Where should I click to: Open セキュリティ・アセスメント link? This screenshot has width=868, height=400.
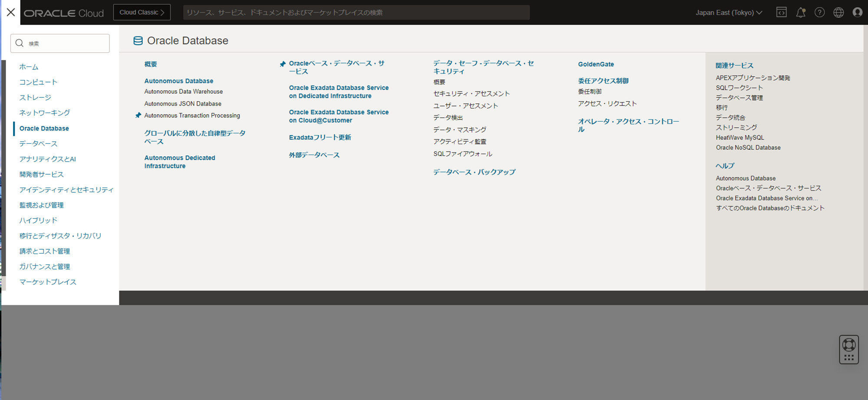(472, 94)
